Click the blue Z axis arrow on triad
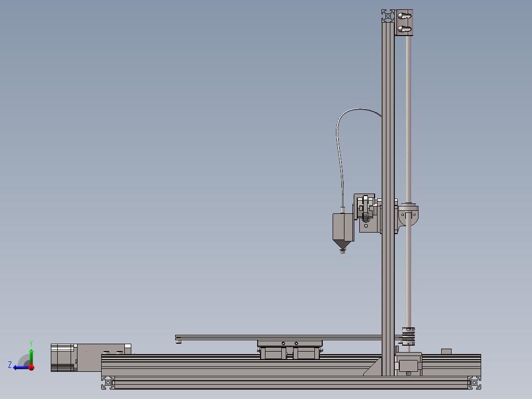 tap(20, 367)
